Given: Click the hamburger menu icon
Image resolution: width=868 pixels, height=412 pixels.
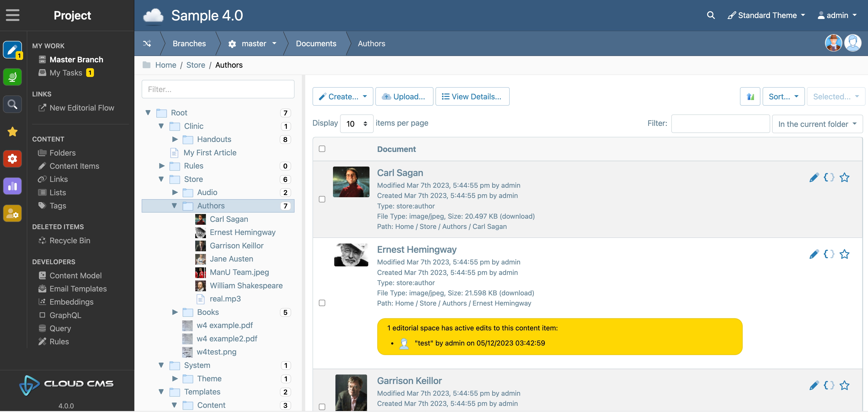Looking at the screenshot, I should click(12, 15).
